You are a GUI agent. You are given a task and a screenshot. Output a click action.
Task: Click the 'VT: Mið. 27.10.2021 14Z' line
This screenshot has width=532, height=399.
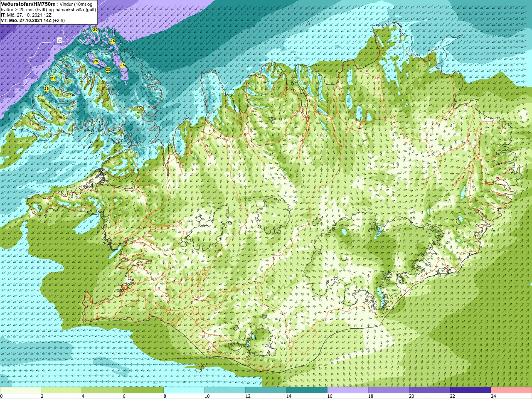tap(26, 20)
